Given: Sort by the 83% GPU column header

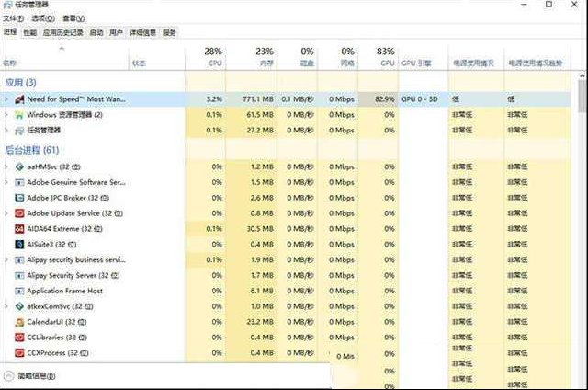Looking at the screenshot, I should 379,57.
